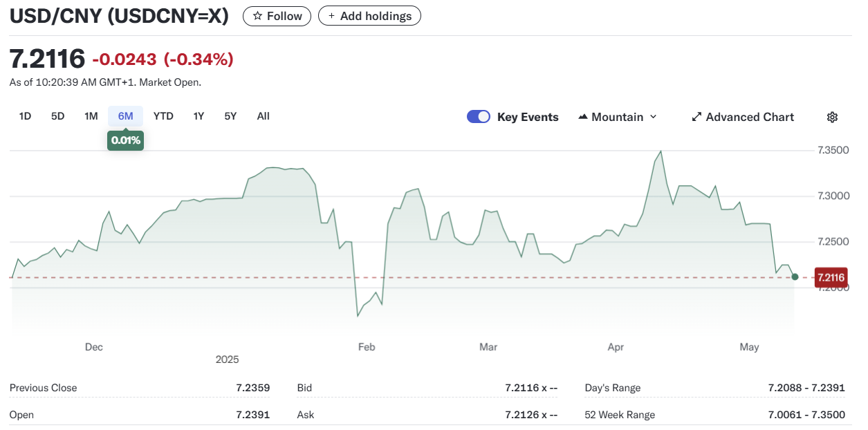Image resolution: width=868 pixels, height=430 pixels.
Task: Switch to YTD time range
Action: [x=163, y=116]
